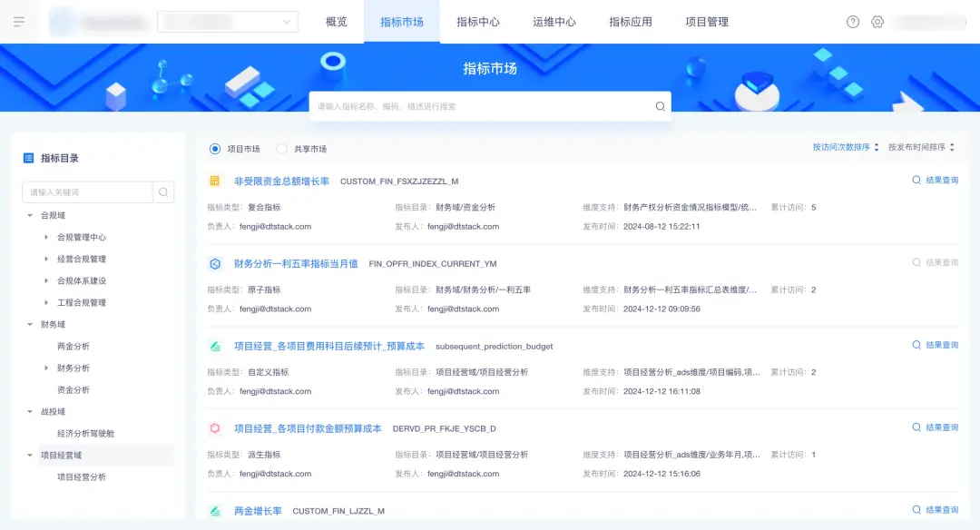The image size is (980, 530).
Task: Click 财务域/财务分析/一利五率 catalog value
Action: click(x=483, y=290)
